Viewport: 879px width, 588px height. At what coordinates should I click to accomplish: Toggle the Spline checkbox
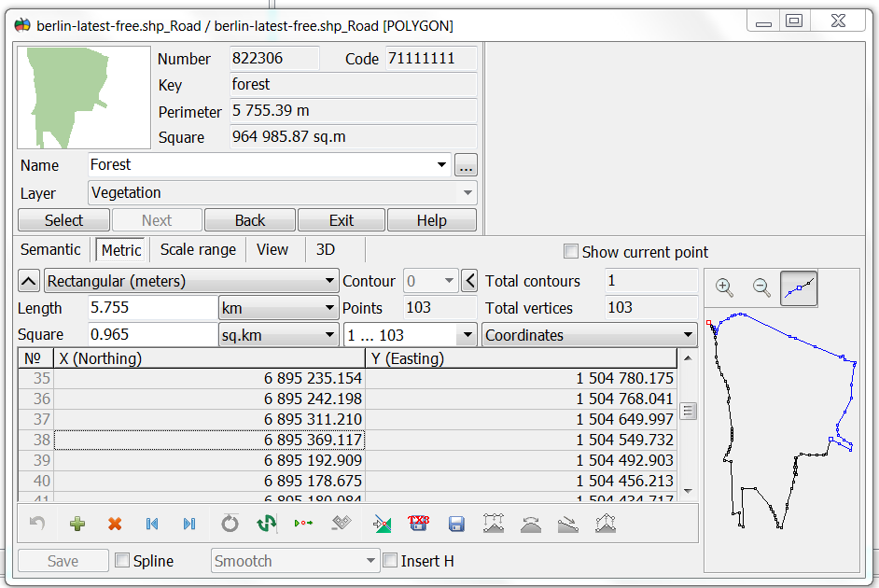pos(122,560)
